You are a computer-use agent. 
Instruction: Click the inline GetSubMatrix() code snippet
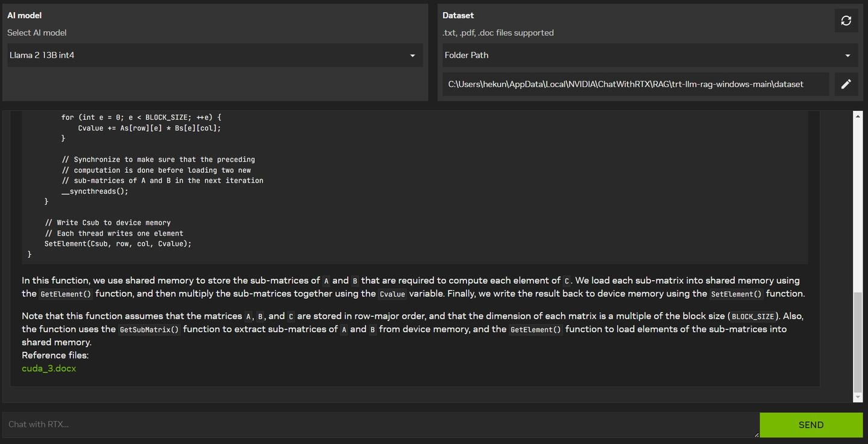[149, 330]
